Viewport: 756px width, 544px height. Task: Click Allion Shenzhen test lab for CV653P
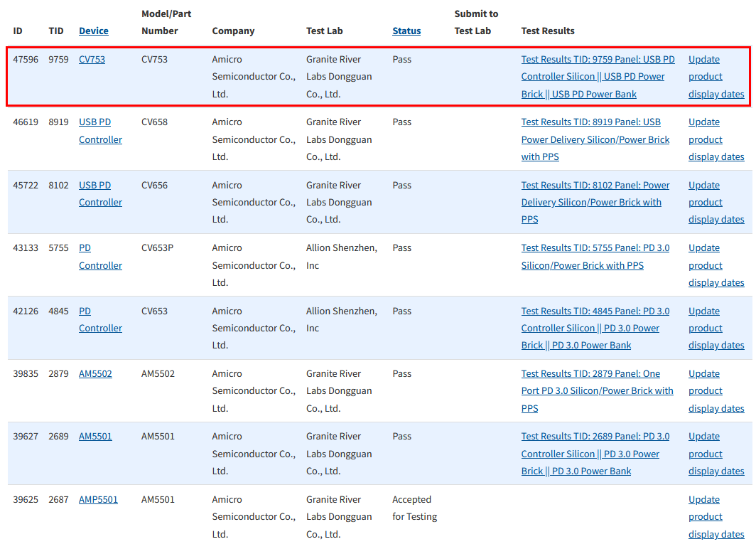[341, 257]
